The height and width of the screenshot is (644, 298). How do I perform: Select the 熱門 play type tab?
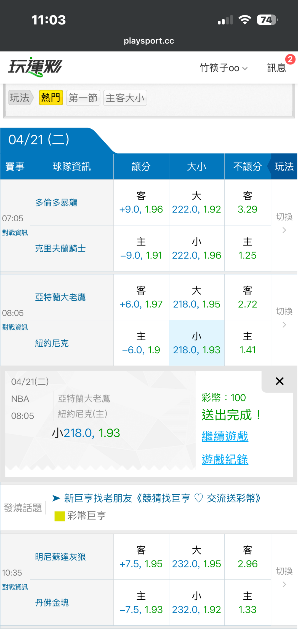(51, 98)
